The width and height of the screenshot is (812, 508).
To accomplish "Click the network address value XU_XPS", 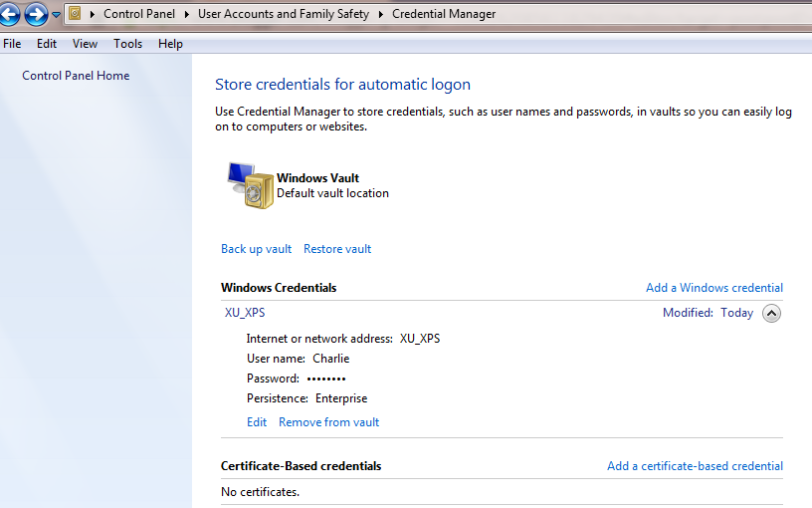I will [420, 339].
